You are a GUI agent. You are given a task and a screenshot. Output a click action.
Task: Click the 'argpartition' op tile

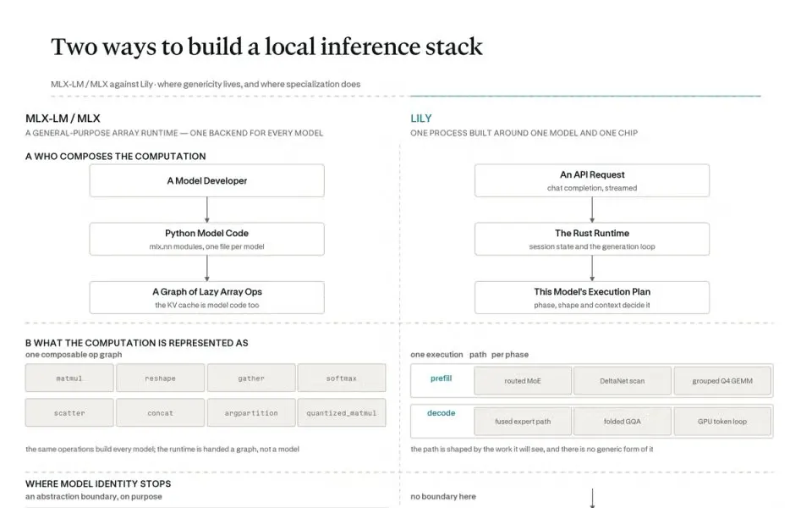tap(251, 412)
